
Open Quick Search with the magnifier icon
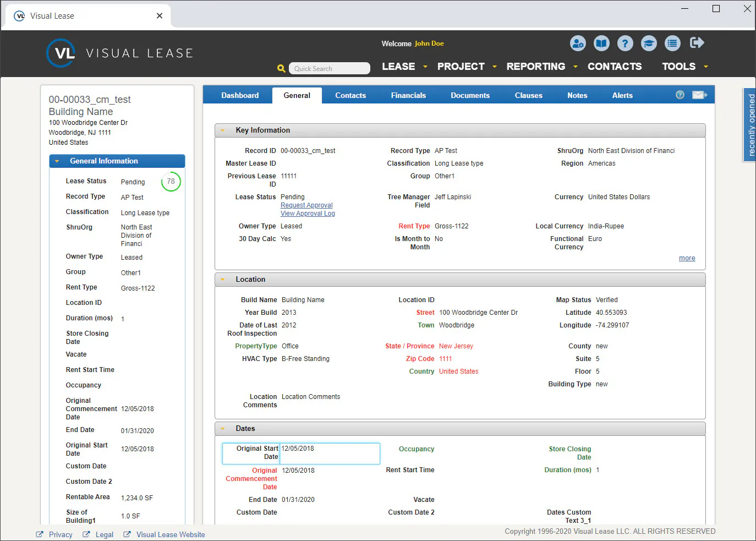pos(281,68)
